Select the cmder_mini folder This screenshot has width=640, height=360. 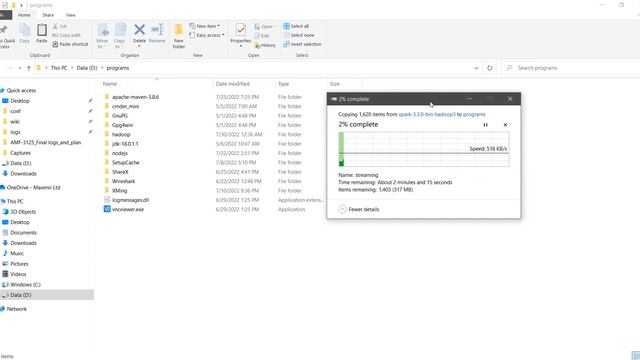pos(125,107)
